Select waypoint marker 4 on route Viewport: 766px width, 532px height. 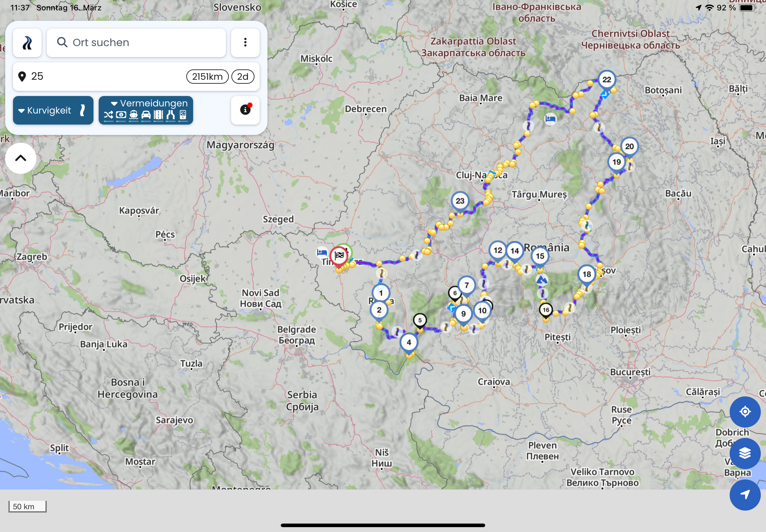(409, 342)
